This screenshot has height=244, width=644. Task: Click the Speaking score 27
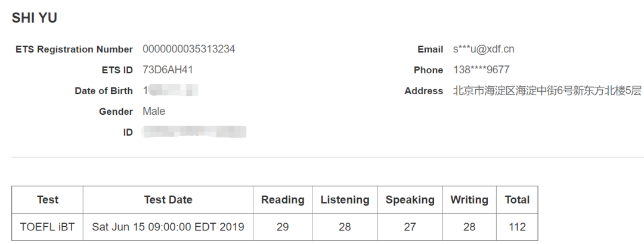click(x=410, y=227)
